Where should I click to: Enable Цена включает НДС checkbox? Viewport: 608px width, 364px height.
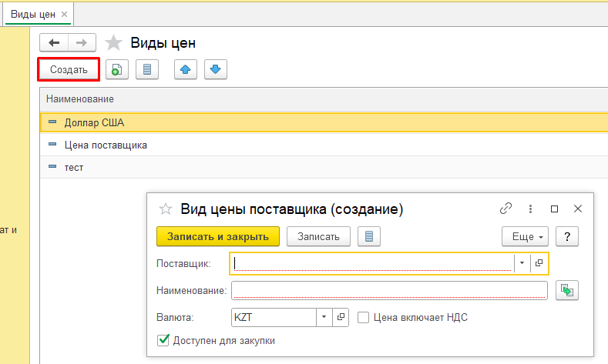coord(364,317)
